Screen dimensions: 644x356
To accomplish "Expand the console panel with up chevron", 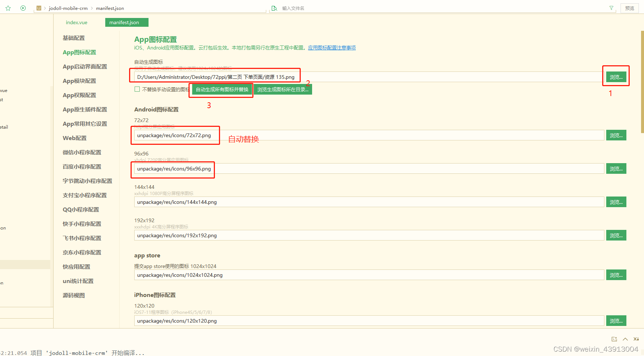I will (x=625, y=339).
